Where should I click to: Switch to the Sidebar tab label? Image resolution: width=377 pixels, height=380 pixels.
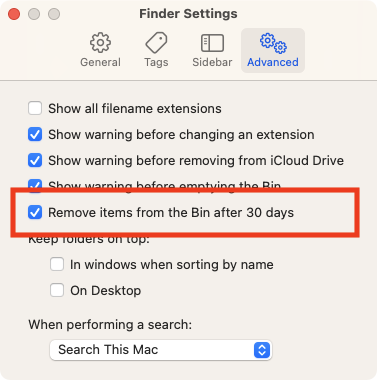tap(212, 62)
